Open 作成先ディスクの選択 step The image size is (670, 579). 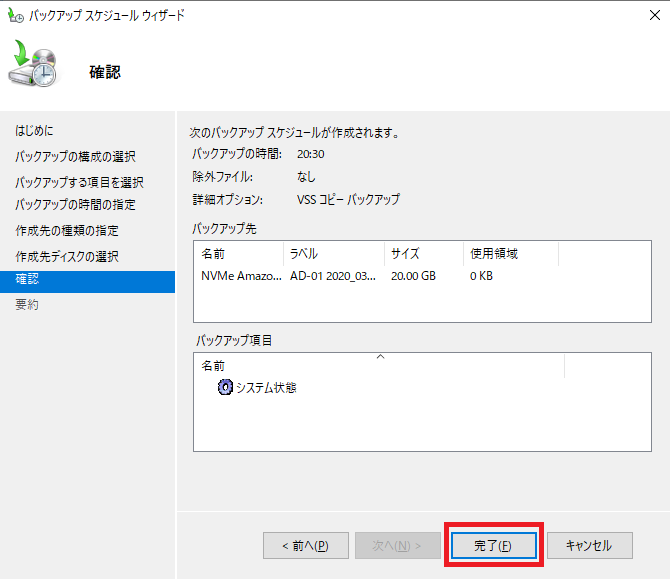point(68,256)
